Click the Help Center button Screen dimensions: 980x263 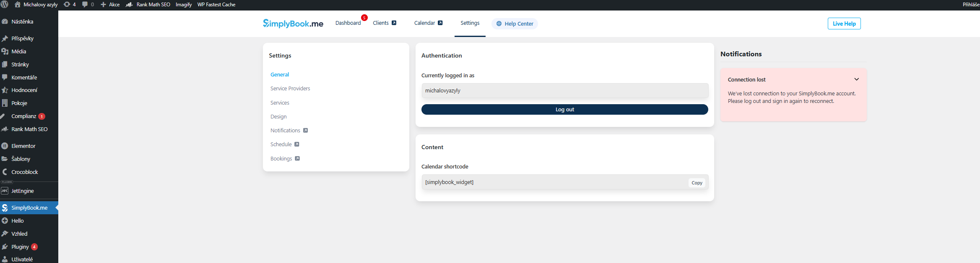point(515,24)
